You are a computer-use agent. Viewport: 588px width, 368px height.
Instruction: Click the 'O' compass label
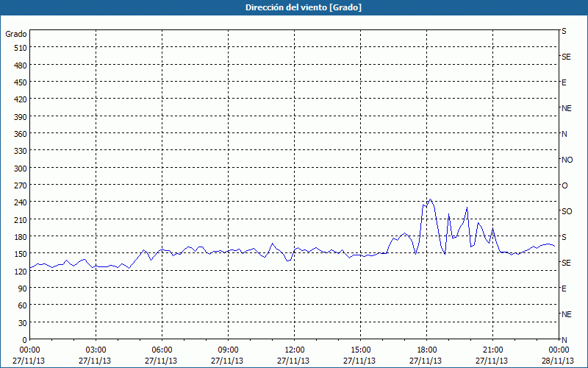[x=564, y=185]
